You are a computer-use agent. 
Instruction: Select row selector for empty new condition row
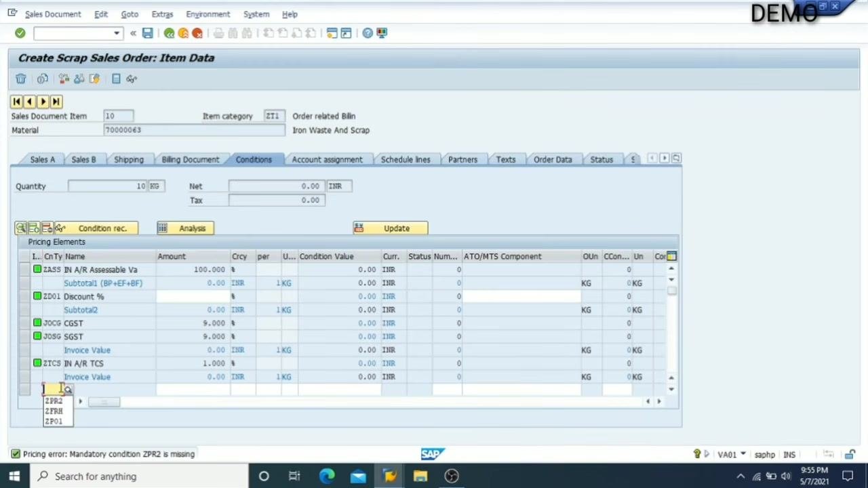pyautogui.click(x=25, y=390)
